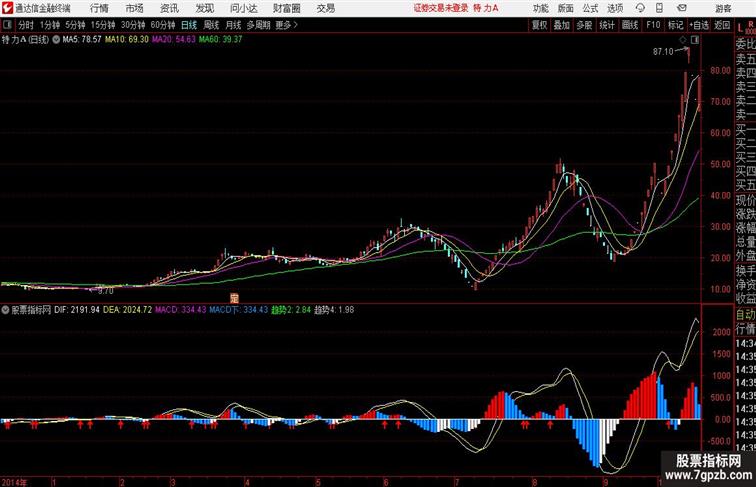Open the 市场 menu
The width and height of the screenshot is (756, 487).
click(x=134, y=8)
